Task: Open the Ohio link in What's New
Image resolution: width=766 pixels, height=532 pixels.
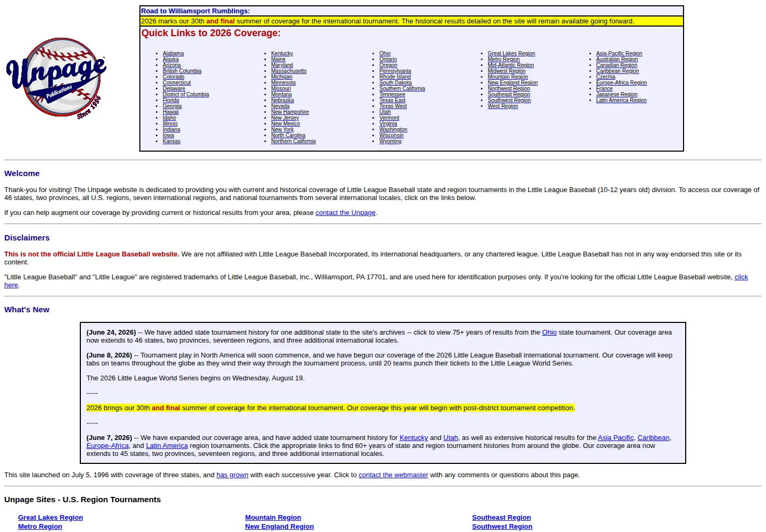Action: (x=549, y=332)
